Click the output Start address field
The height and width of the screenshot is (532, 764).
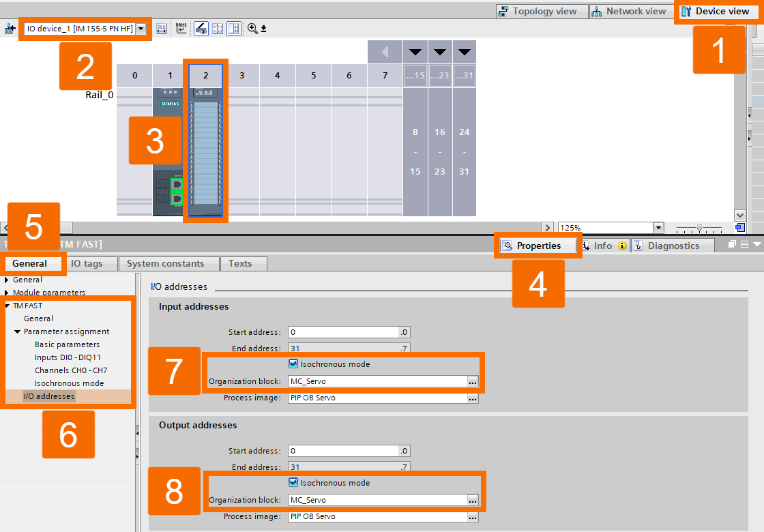coord(349,451)
